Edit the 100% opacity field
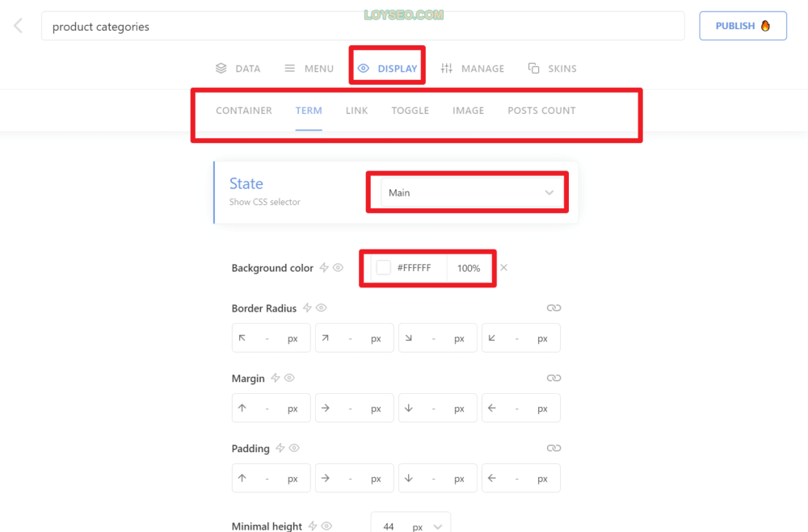This screenshot has width=808, height=532. coord(469,268)
